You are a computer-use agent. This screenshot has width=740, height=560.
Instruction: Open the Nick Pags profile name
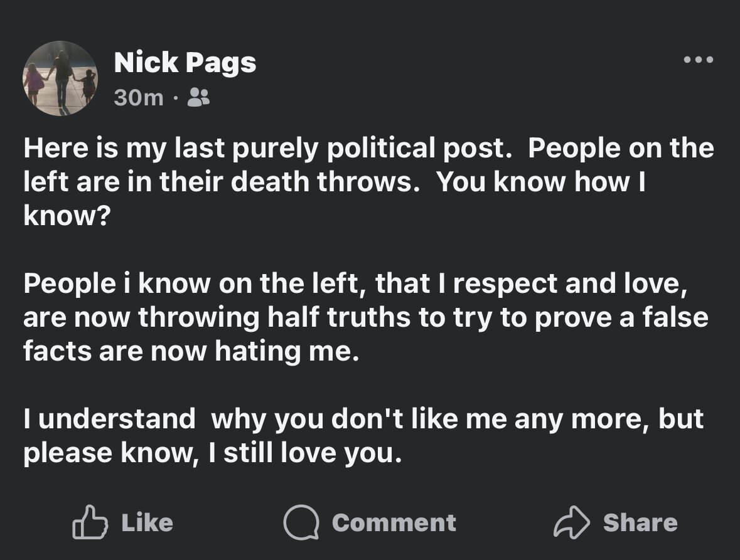185,63
